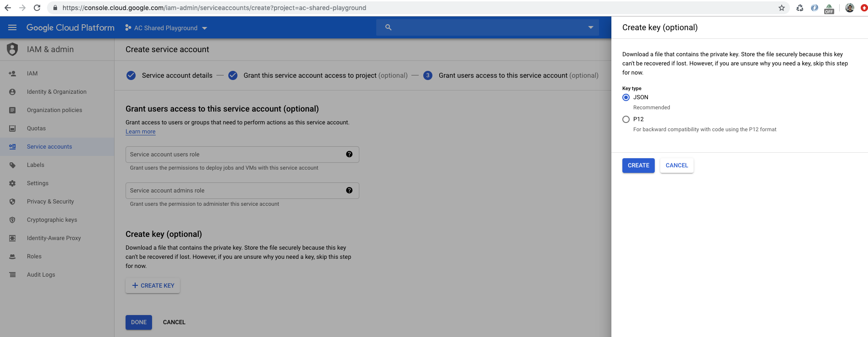Open the AC Shared Playground project dropdown
This screenshot has height=337, width=868.
click(x=166, y=28)
